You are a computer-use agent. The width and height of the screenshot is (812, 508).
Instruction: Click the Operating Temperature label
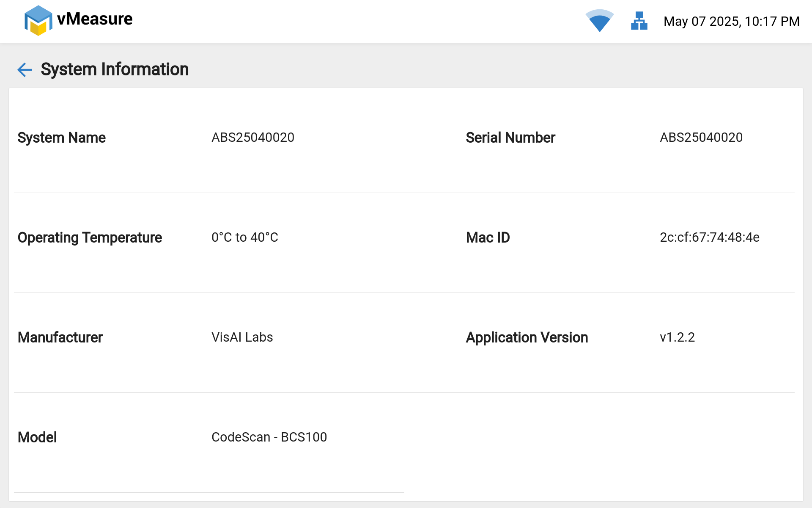90,238
